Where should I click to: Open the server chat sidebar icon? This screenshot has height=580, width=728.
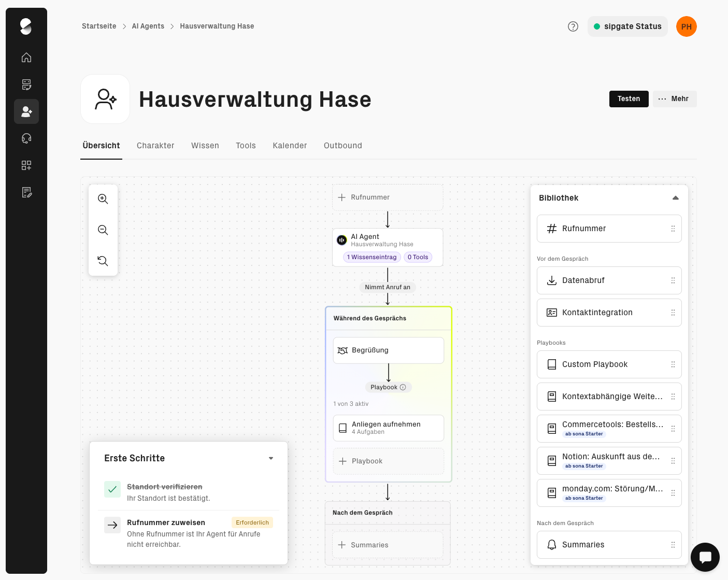pyautogui.click(x=26, y=84)
